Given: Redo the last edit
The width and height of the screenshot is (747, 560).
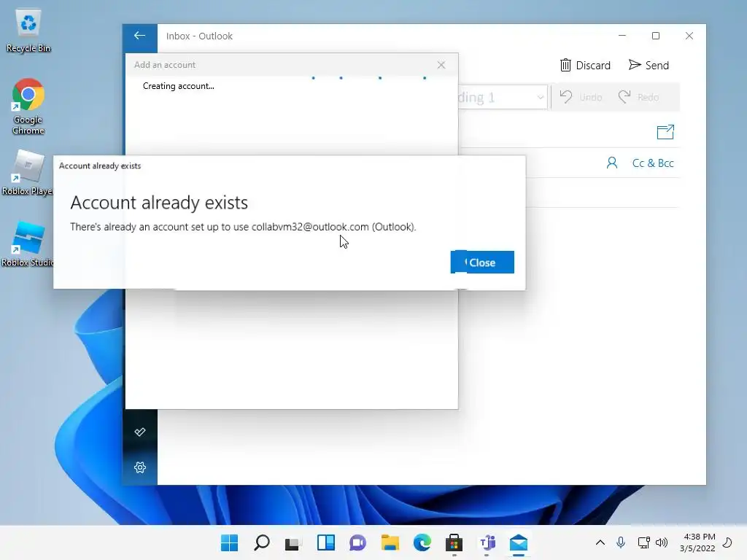Looking at the screenshot, I should (639, 97).
